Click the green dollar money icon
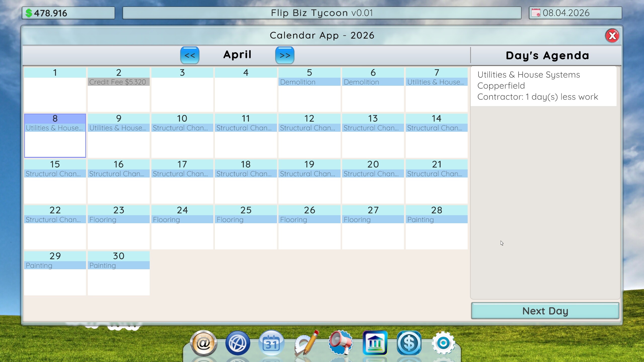Screen dimensions: 644x362 (x=29, y=13)
